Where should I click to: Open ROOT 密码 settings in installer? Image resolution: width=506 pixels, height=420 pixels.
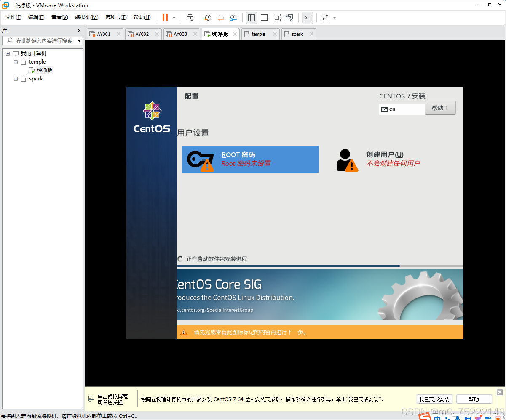coord(250,159)
